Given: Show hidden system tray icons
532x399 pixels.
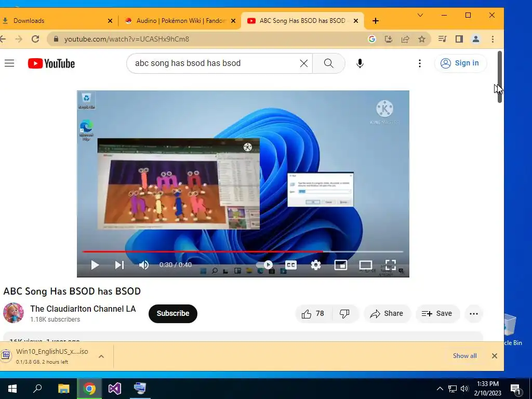Looking at the screenshot, I should click(x=440, y=389).
